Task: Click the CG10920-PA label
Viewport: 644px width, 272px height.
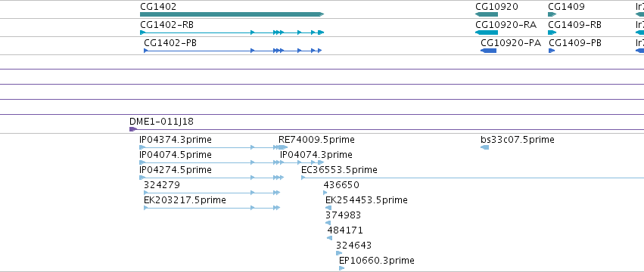Action: pos(511,43)
